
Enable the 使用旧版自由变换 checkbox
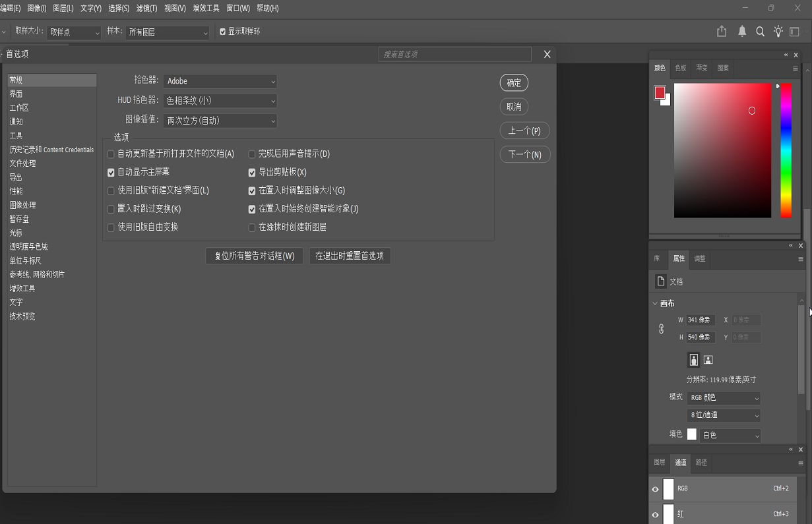coord(110,227)
